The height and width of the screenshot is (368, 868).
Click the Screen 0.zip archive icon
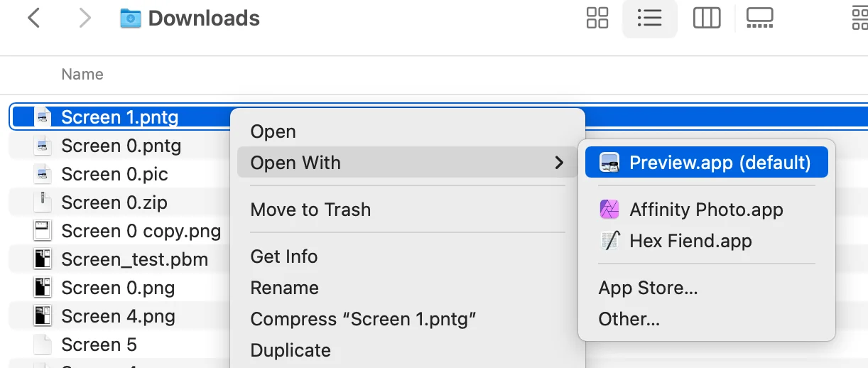43,202
